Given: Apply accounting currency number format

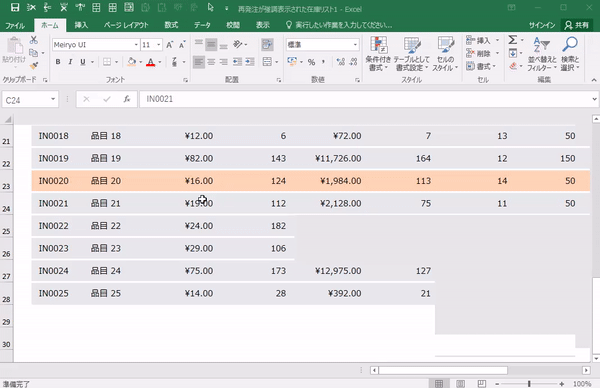Looking at the screenshot, I should (292, 62).
